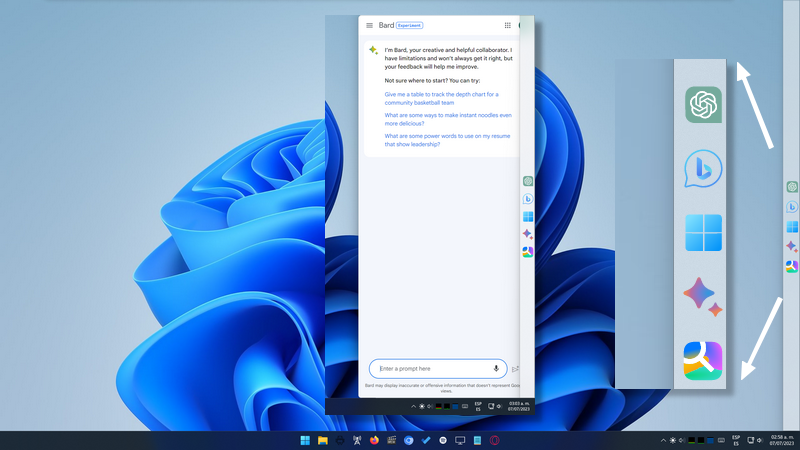Screen dimensions: 800x450
Task: Click Windows logo on far-right screen edge
Action: click(792, 227)
